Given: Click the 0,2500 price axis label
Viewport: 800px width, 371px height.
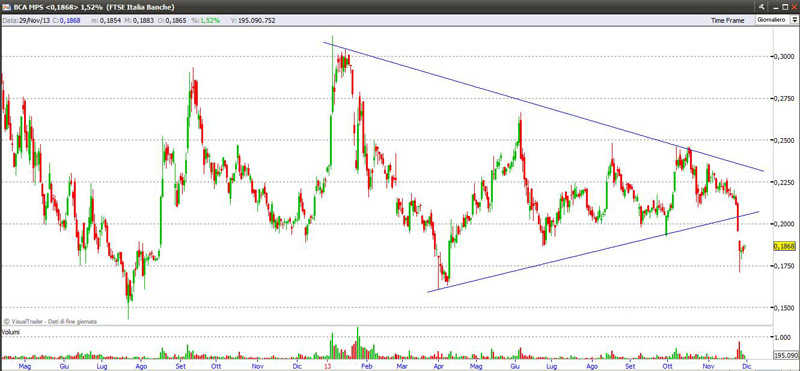Looking at the screenshot, I should 785,140.
